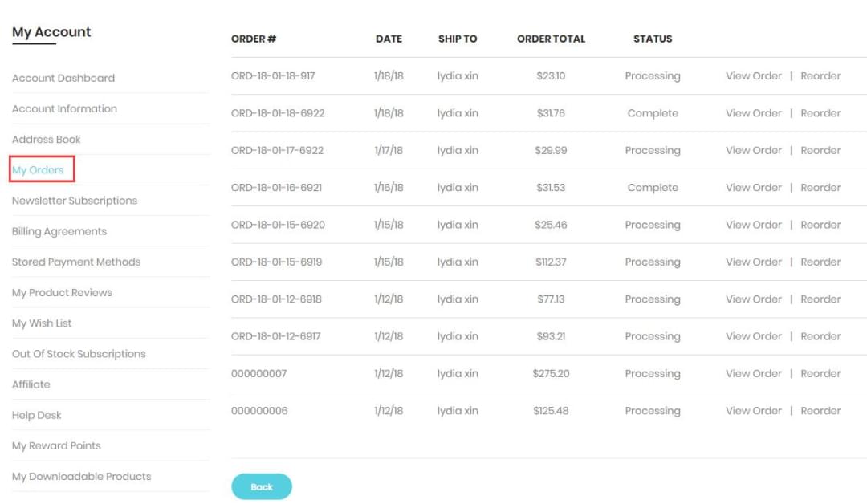Image resolution: width=867 pixels, height=504 pixels.
Task: Open the Affiliate section
Action: (x=31, y=384)
